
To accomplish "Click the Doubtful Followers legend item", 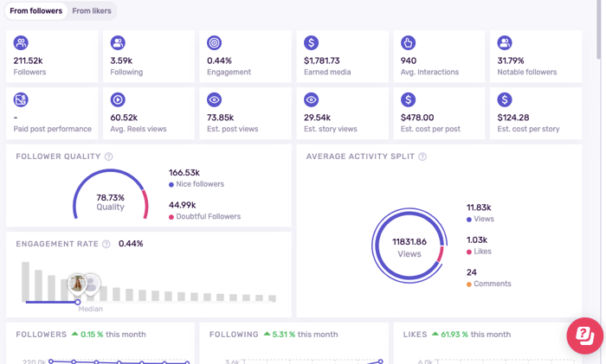I will pos(208,216).
